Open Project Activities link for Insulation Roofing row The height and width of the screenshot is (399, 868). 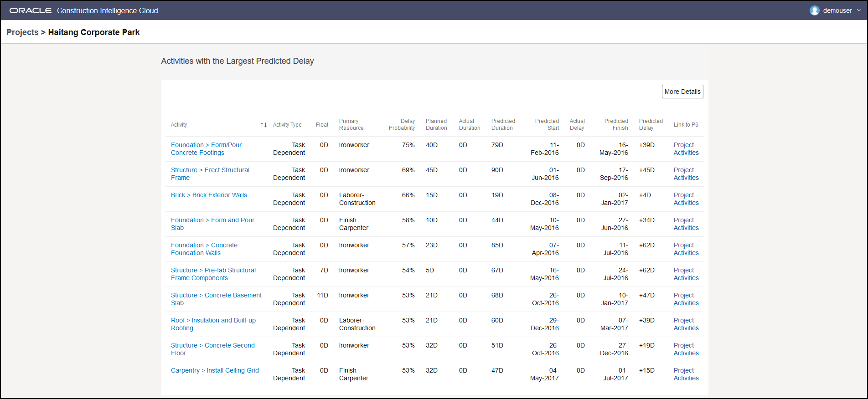(x=686, y=324)
